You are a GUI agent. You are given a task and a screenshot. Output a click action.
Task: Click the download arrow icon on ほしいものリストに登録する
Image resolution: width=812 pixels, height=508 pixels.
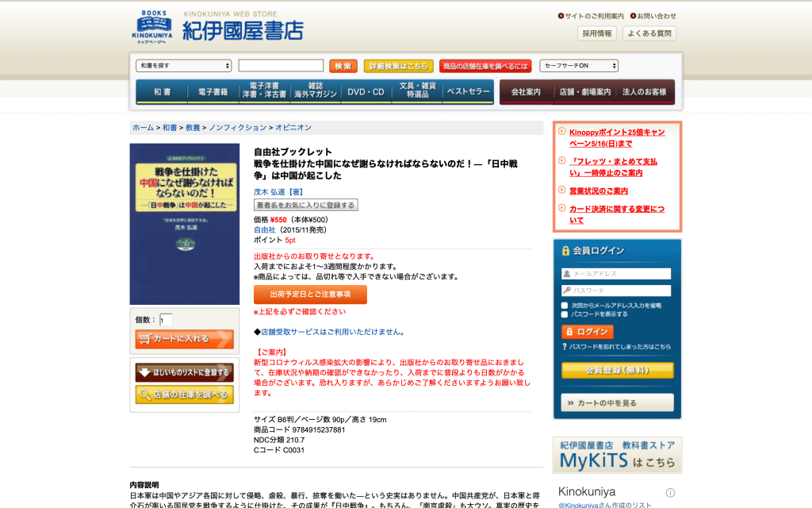coord(144,371)
